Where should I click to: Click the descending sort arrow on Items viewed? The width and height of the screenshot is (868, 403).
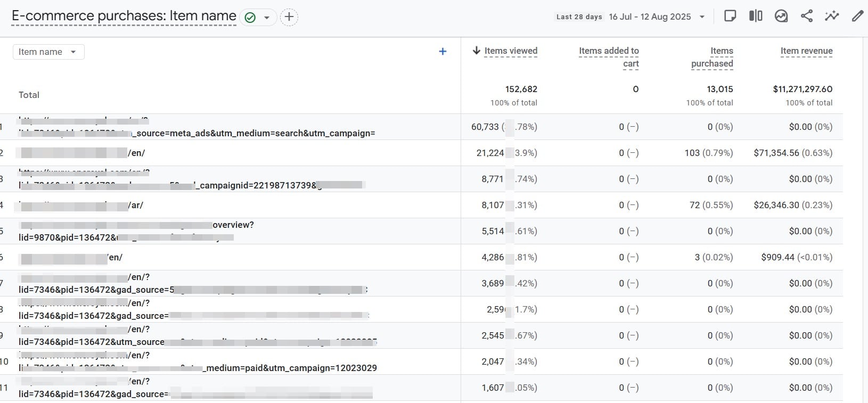(x=477, y=51)
